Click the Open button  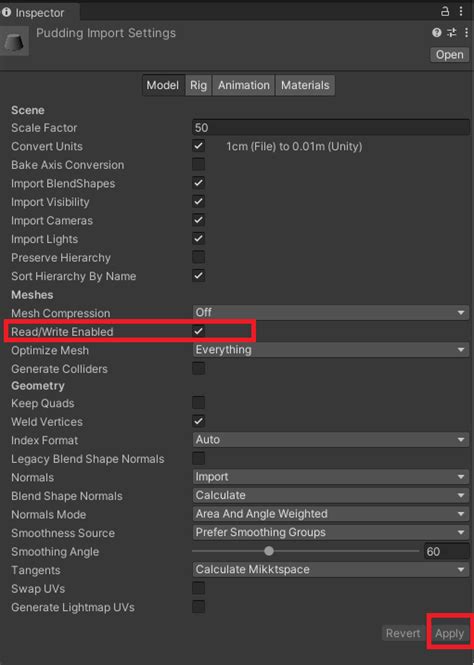pos(450,55)
